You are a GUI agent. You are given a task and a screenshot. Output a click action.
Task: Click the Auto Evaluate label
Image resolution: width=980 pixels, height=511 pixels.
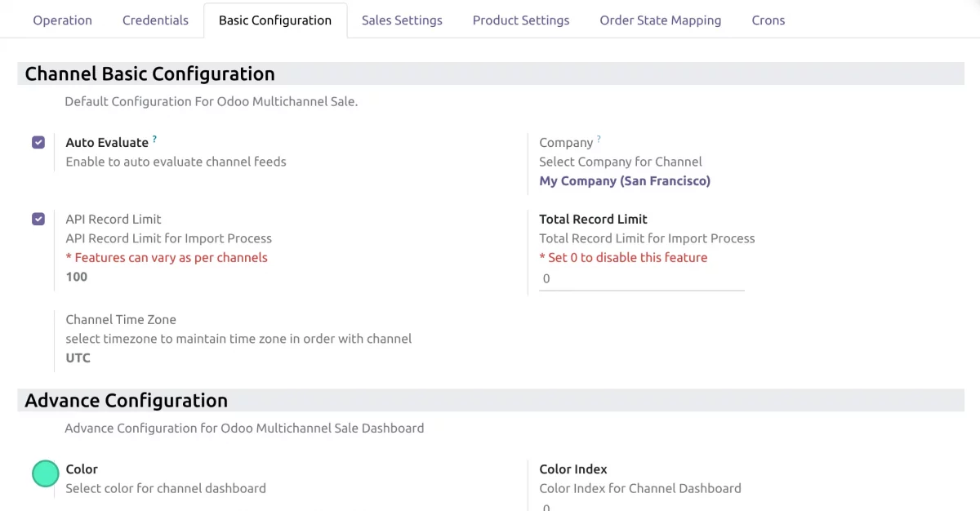(107, 143)
